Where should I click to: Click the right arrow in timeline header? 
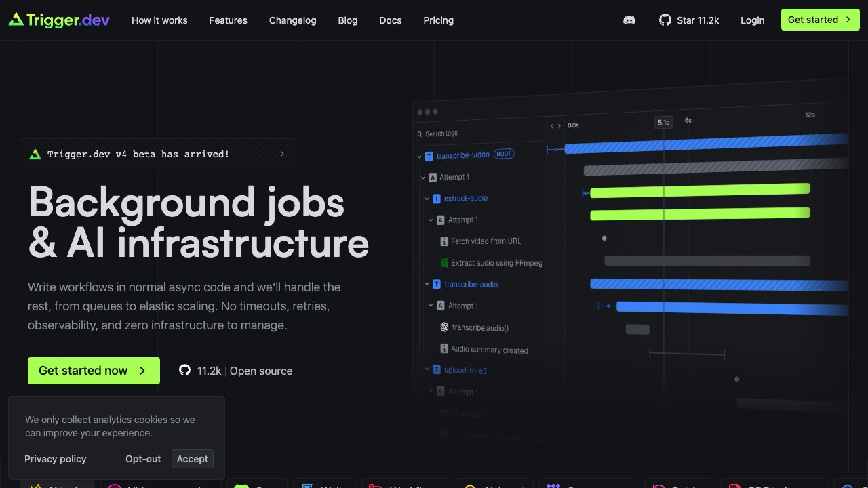(559, 126)
